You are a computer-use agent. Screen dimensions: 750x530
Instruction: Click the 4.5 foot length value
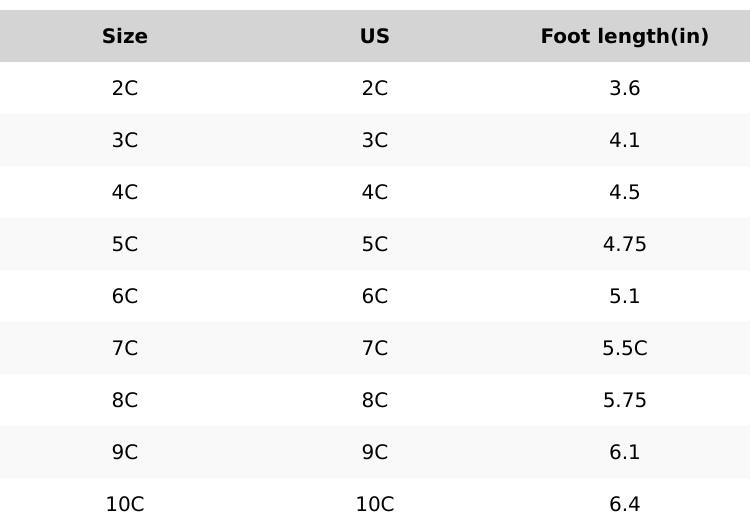coord(625,192)
